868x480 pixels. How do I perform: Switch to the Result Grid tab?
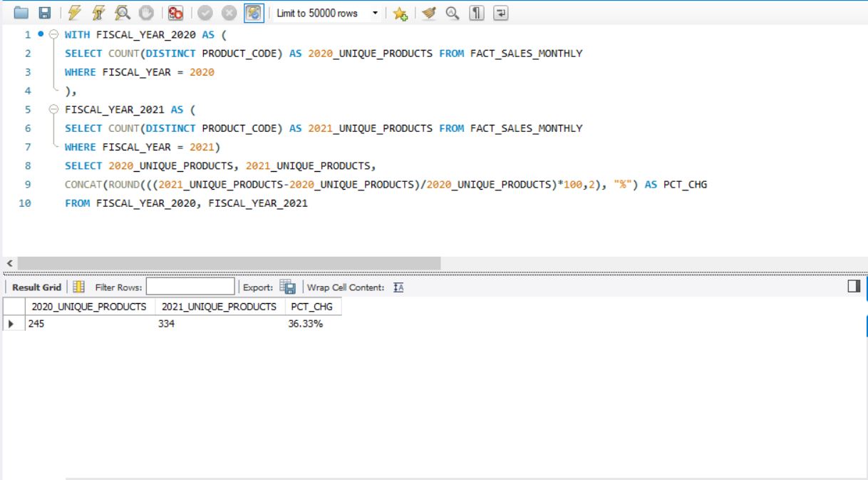point(37,286)
